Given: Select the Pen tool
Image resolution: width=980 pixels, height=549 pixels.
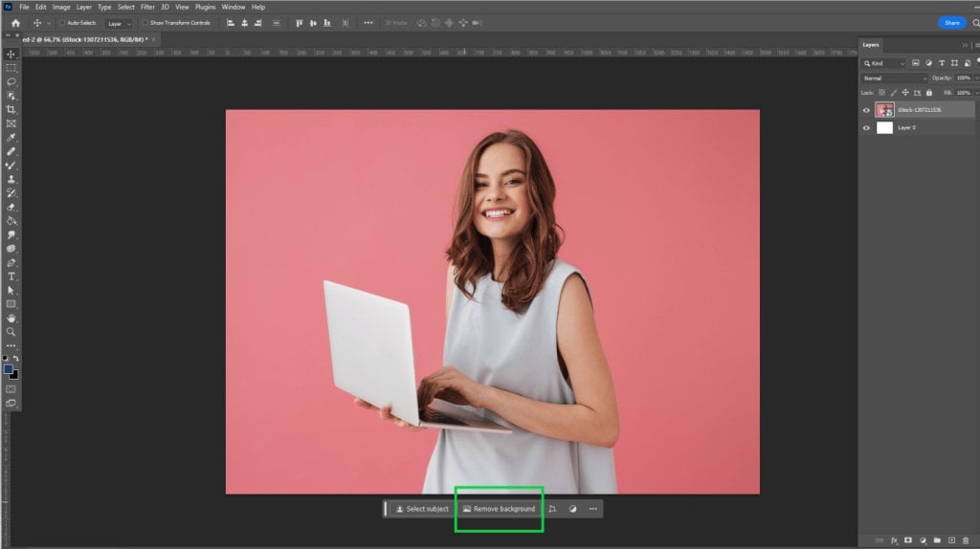Looking at the screenshot, I should 11,263.
